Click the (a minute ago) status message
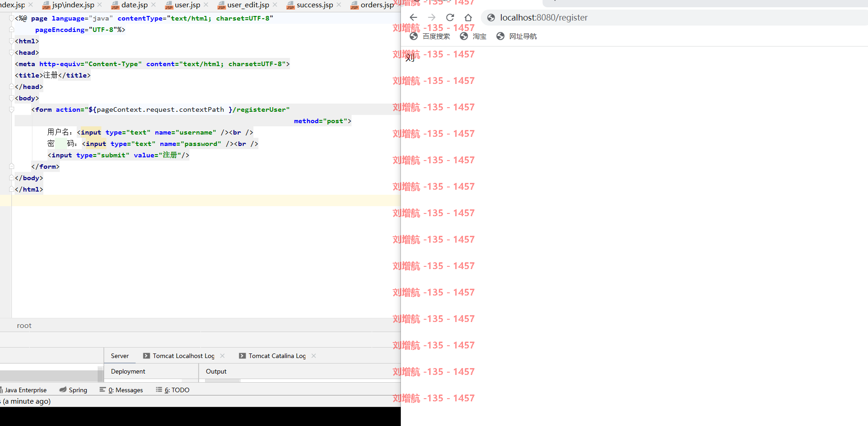868x426 pixels. pyautogui.click(x=26, y=401)
